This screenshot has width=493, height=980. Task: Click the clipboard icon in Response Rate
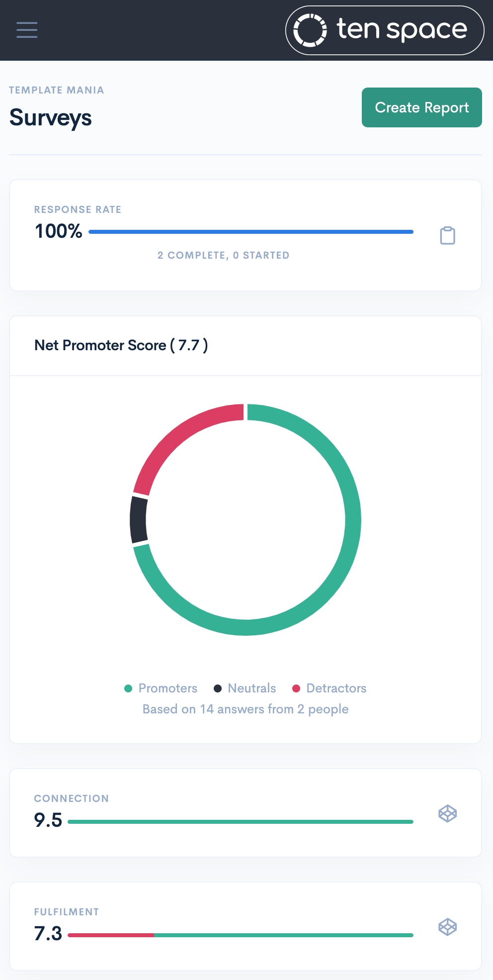pos(447,235)
